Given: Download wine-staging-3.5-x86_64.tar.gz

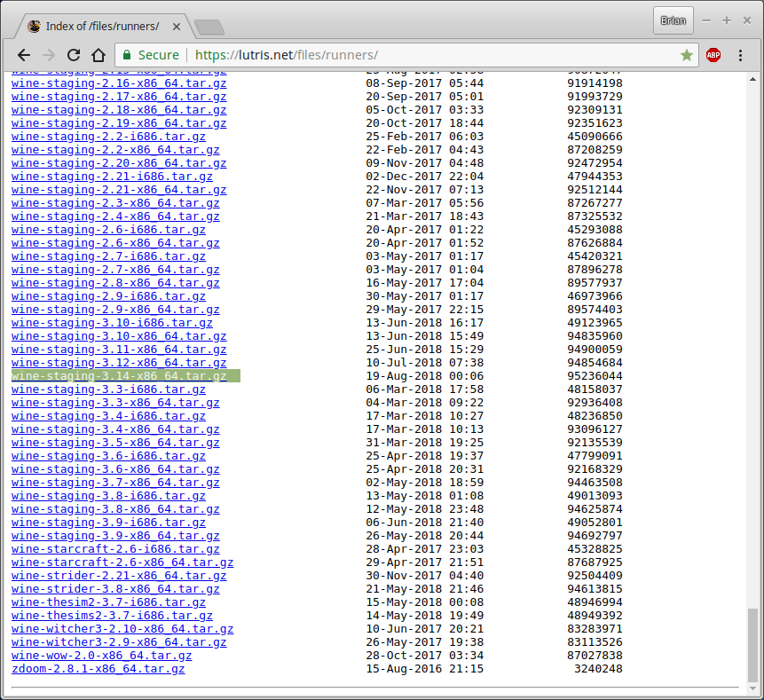Looking at the screenshot, I should (115, 443).
